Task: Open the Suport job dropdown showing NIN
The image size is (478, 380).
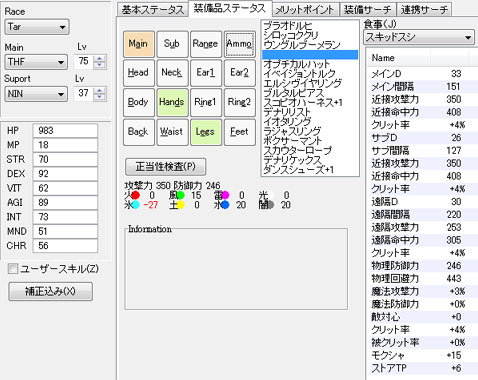Action: (36, 94)
